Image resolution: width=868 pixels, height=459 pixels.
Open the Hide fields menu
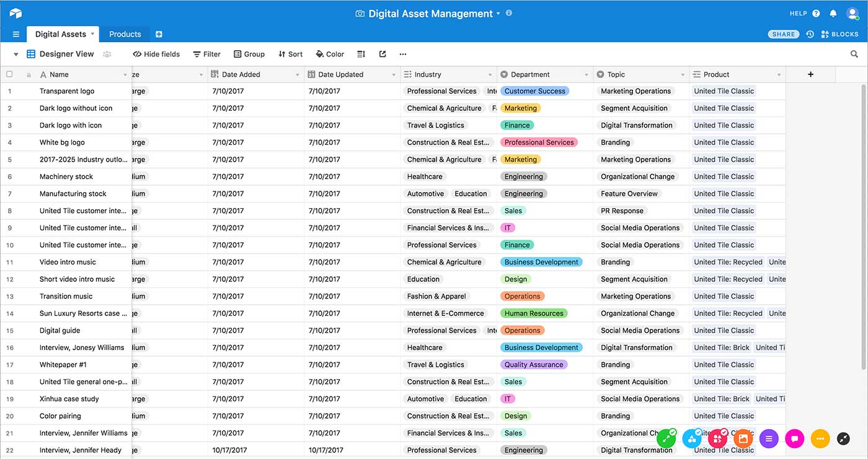pos(156,55)
